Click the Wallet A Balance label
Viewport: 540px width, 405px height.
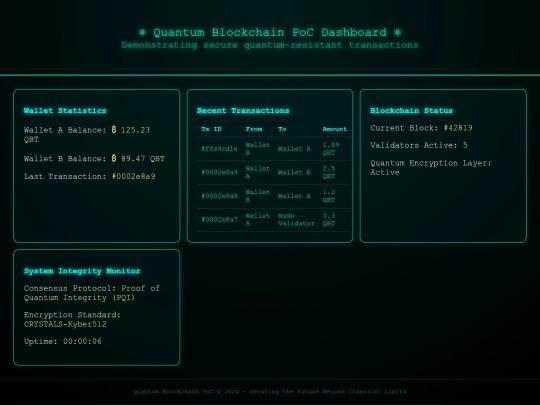[65, 130]
